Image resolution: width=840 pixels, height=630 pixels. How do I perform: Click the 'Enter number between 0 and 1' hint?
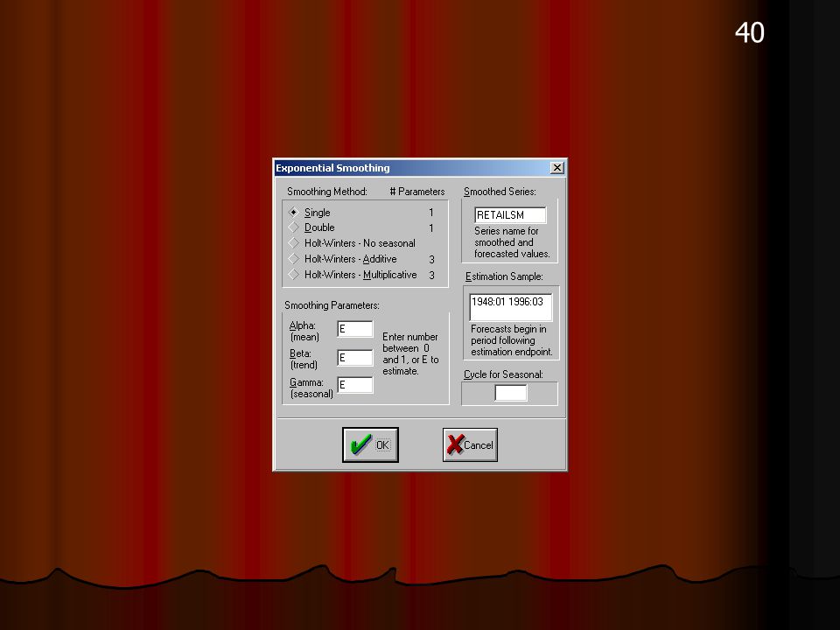(x=410, y=353)
